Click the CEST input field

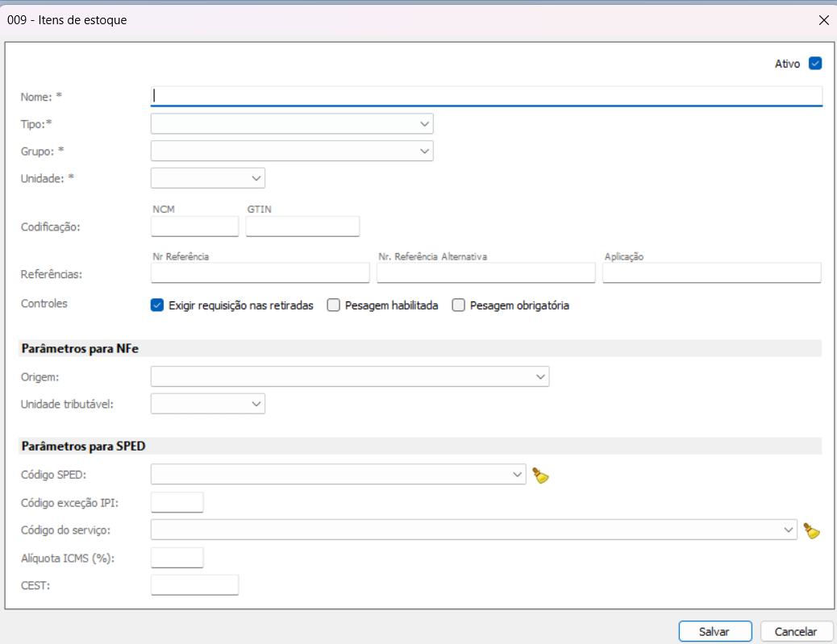pos(195,585)
